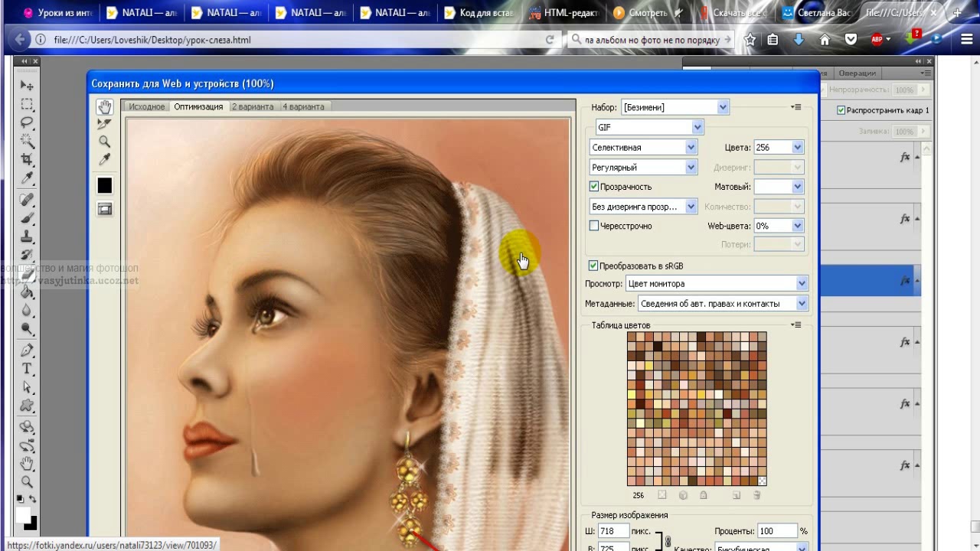
Task: Select the Zoom tool in main toolbar
Action: [27, 482]
